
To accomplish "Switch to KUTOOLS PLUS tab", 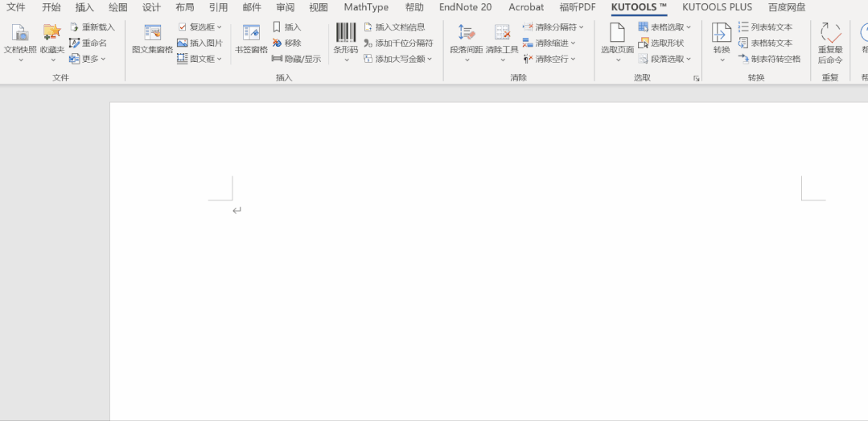I will [717, 7].
